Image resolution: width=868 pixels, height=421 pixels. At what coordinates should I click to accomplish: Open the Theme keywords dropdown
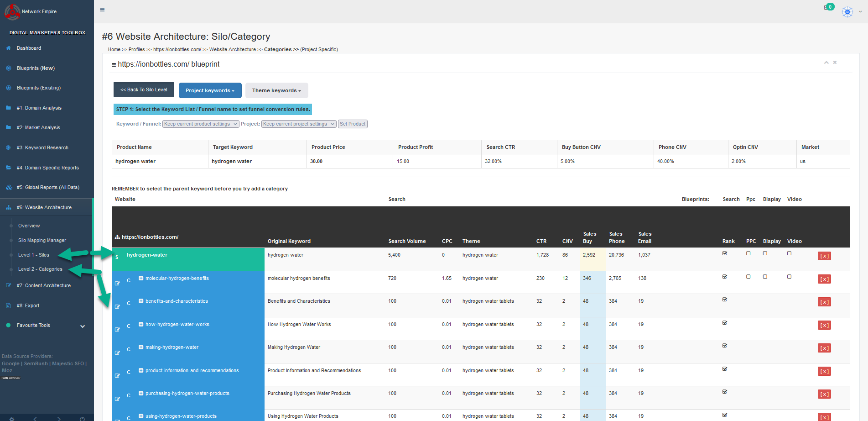[x=276, y=90]
